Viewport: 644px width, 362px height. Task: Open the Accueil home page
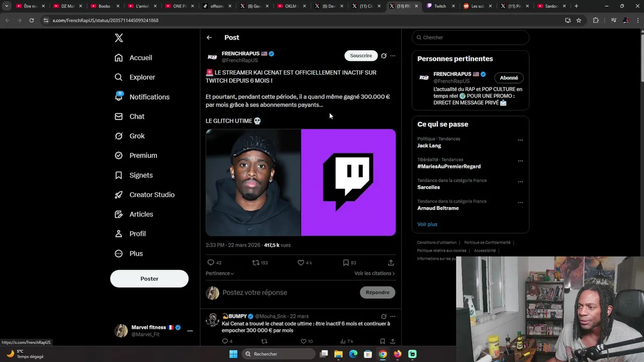pyautogui.click(x=133, y=58)
